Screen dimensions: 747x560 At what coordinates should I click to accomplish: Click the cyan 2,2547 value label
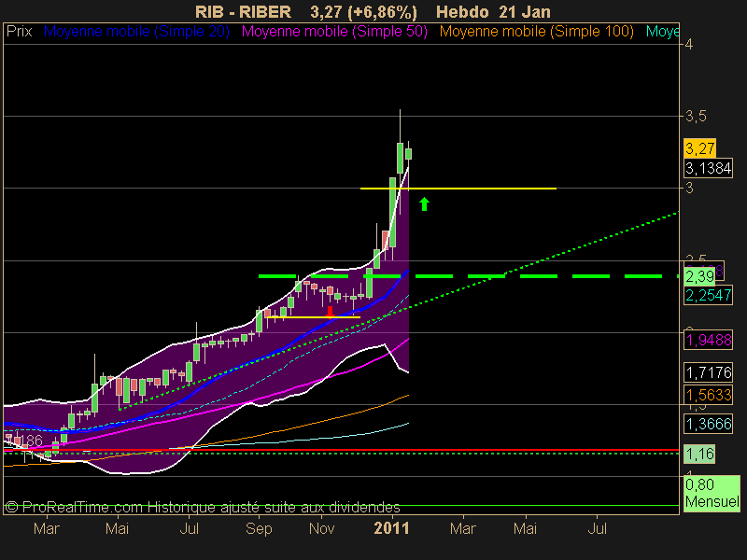tap(708, 295)
